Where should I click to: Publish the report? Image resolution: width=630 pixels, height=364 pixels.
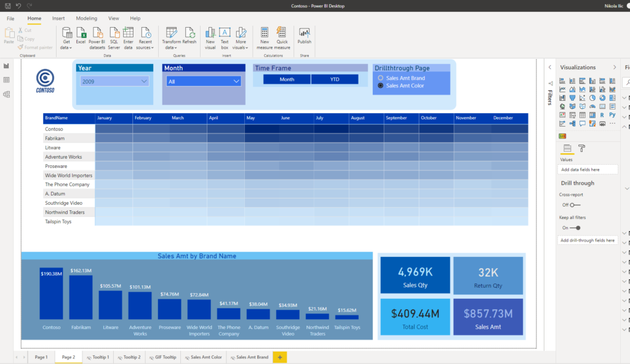[x=304, y=36]
